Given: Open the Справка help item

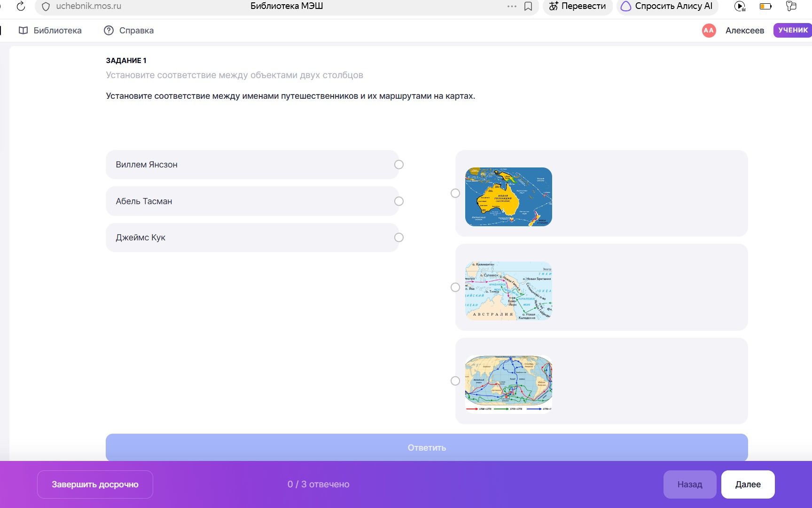Looking at the screenshot, I should (129, 30).
